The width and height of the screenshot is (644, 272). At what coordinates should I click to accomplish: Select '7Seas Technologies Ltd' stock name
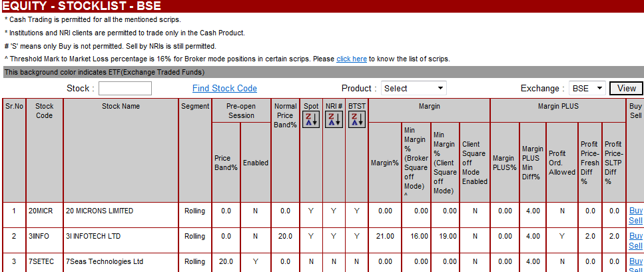[x=105, y=261]
